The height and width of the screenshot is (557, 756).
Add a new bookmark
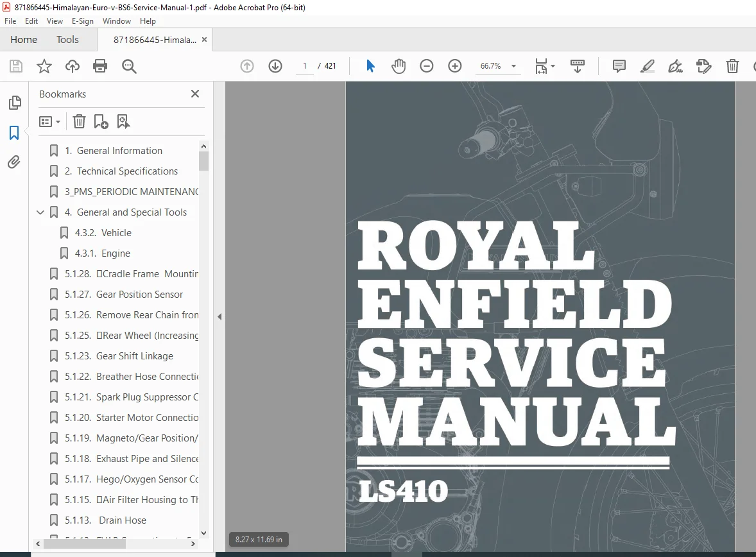[101, 121]
